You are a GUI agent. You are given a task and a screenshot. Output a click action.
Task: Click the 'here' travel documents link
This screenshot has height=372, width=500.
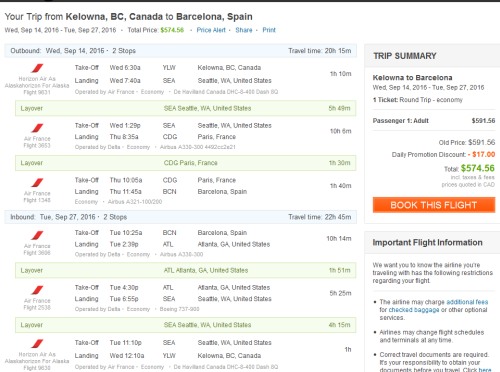tap(485, 369)
